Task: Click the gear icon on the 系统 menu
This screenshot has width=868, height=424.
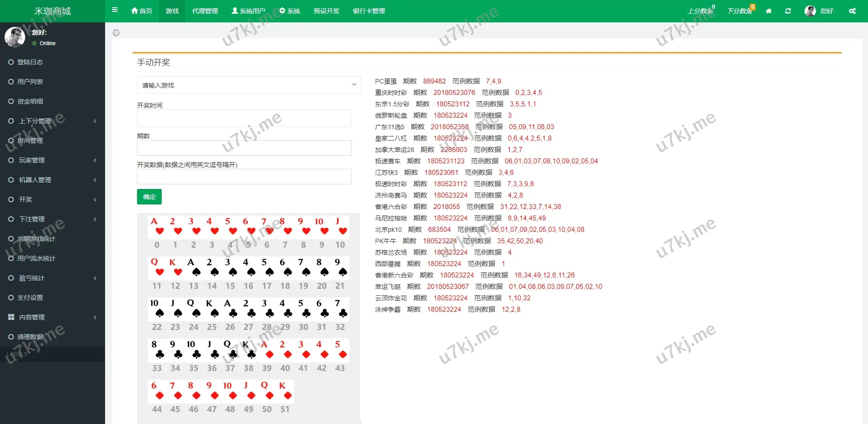Action: pos(283,10)
